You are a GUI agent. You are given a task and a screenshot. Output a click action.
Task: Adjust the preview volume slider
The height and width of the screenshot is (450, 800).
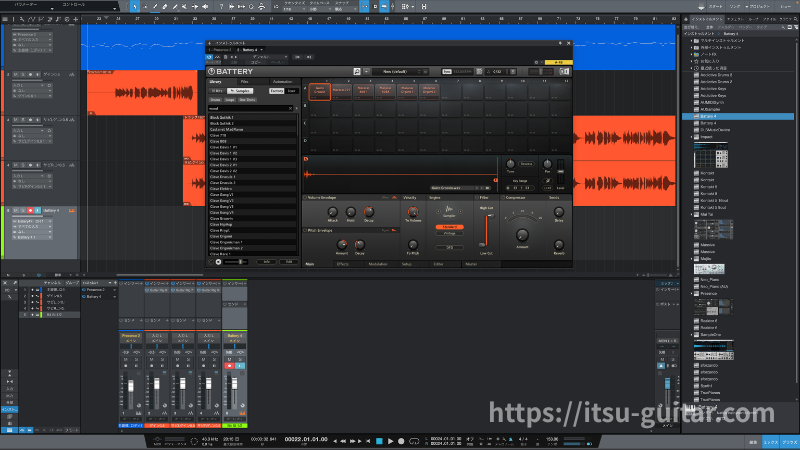pos(236,262)
